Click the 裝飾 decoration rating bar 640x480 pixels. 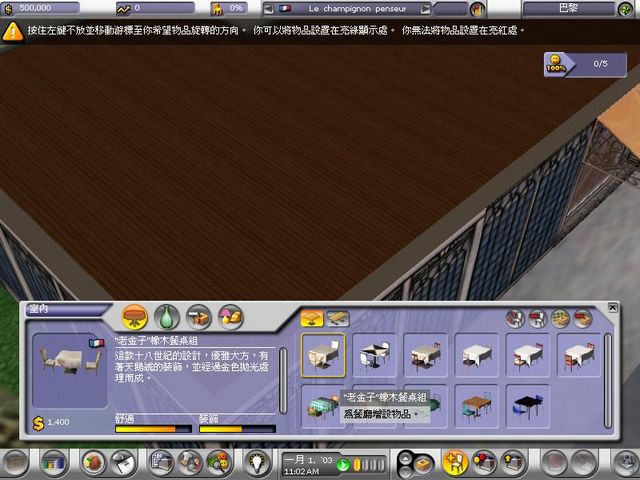pyautogui.click(x=237, y=429)
